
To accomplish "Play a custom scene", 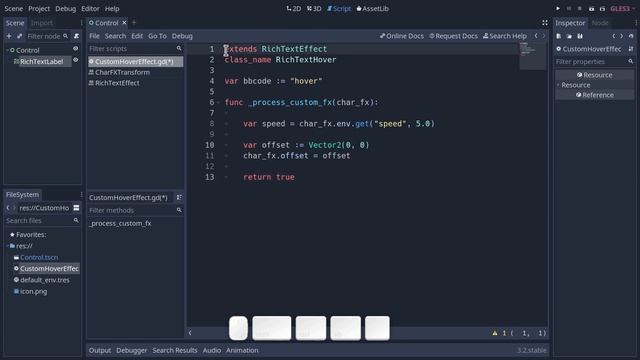I will click(602, 9).
